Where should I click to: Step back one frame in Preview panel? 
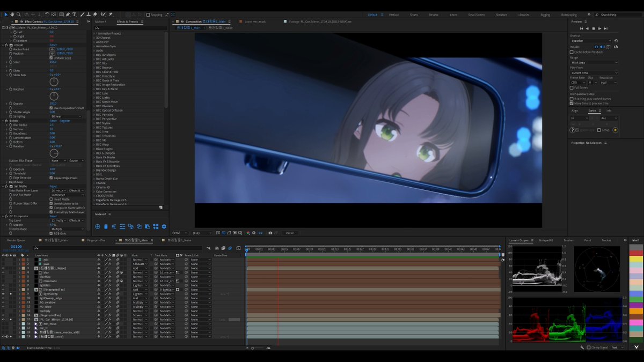point(587,28)
